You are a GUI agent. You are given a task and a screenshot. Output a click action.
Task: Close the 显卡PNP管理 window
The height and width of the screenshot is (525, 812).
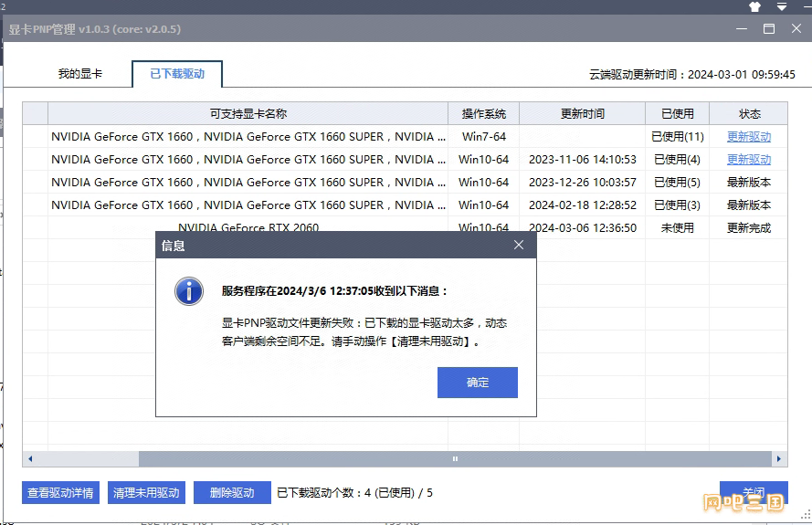[x=796, y=29]
